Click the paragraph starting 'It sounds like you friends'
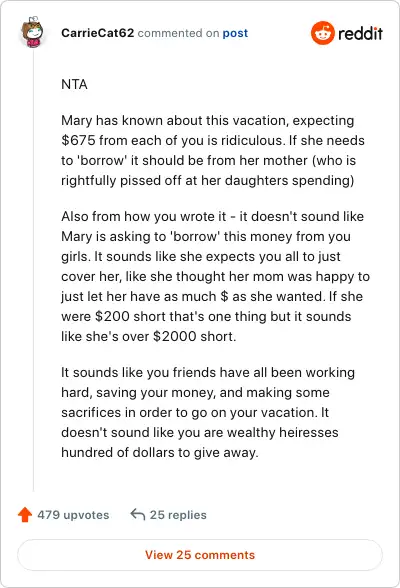 208,412
